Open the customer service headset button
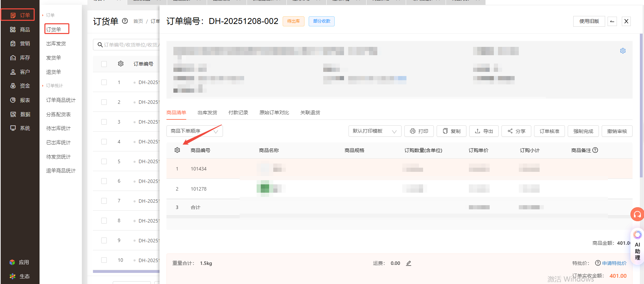The image size is (644, 284). pyautogui.click(x=637, y=214)
